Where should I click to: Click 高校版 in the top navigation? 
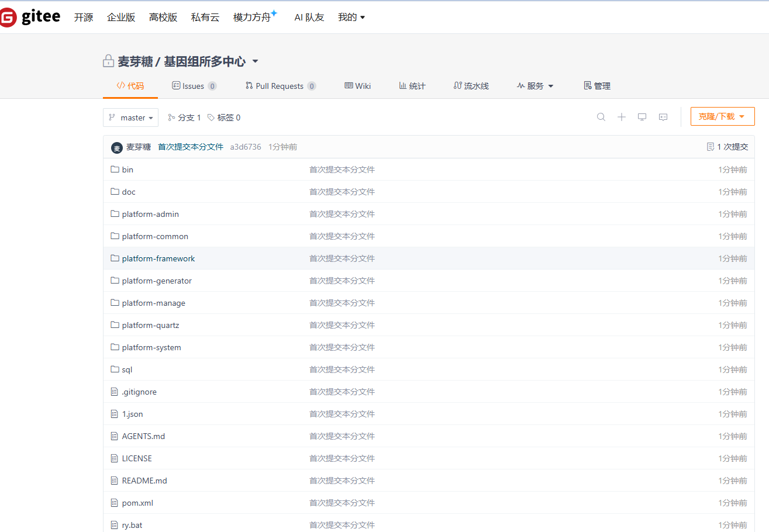point(163,18)
